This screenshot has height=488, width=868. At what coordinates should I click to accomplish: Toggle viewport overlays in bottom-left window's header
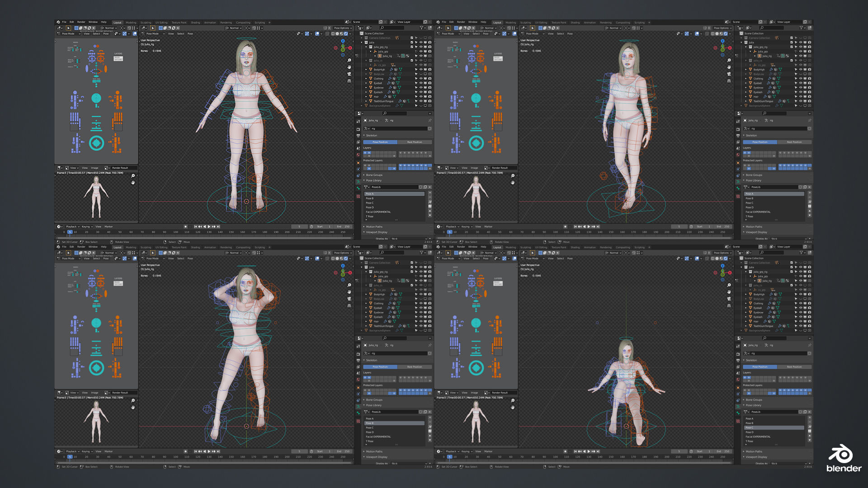(317, 258)
